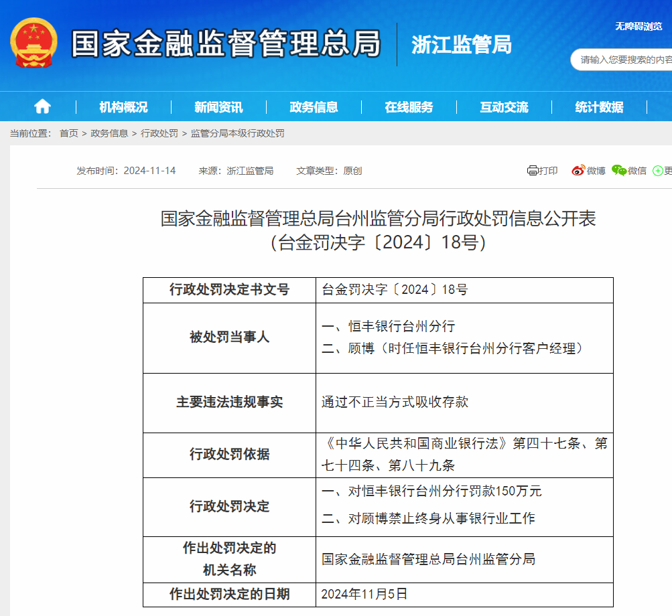This screenshot has height=616, width=672.
Task: Open the 新闻资讯 menu
Action: click(x=218, y=106)
